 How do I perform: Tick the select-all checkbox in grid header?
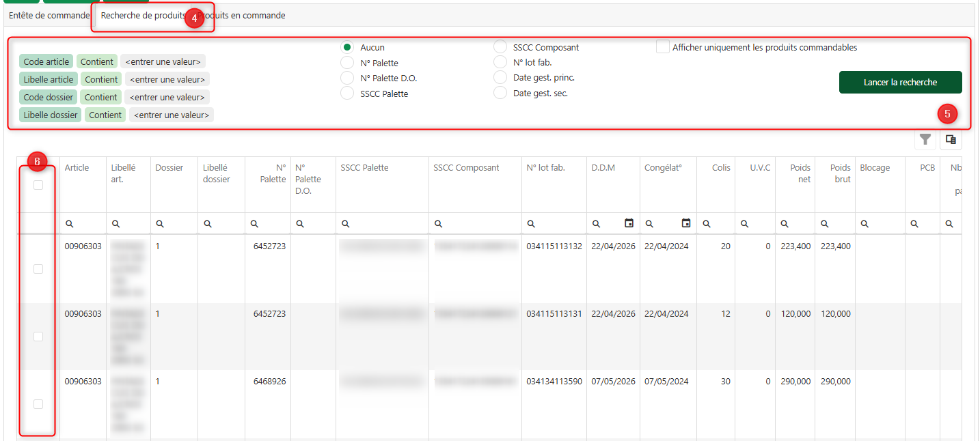[x=38, y=185]
